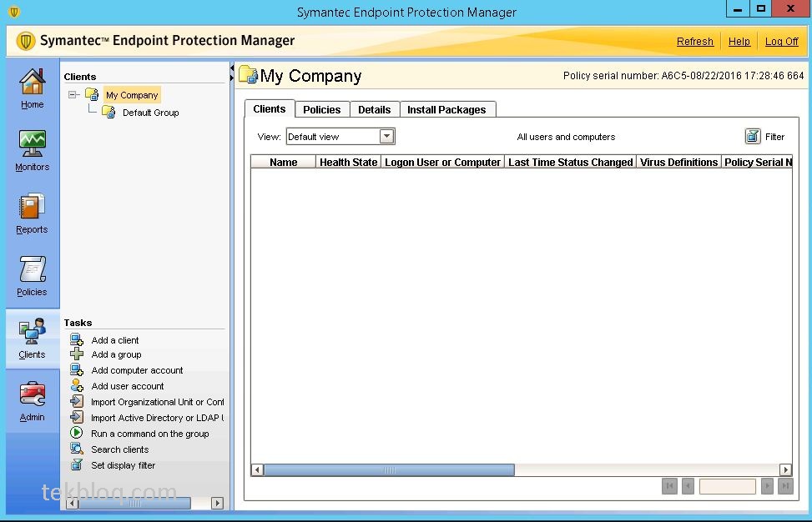Switch to the Details tab

coord(375,110)
